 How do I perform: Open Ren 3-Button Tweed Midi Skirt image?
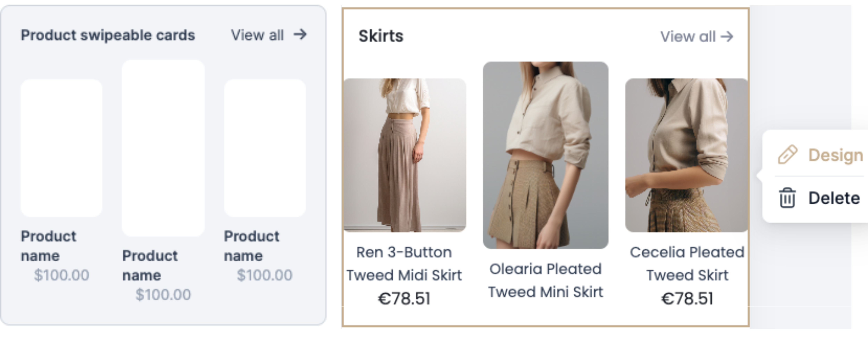405,155
